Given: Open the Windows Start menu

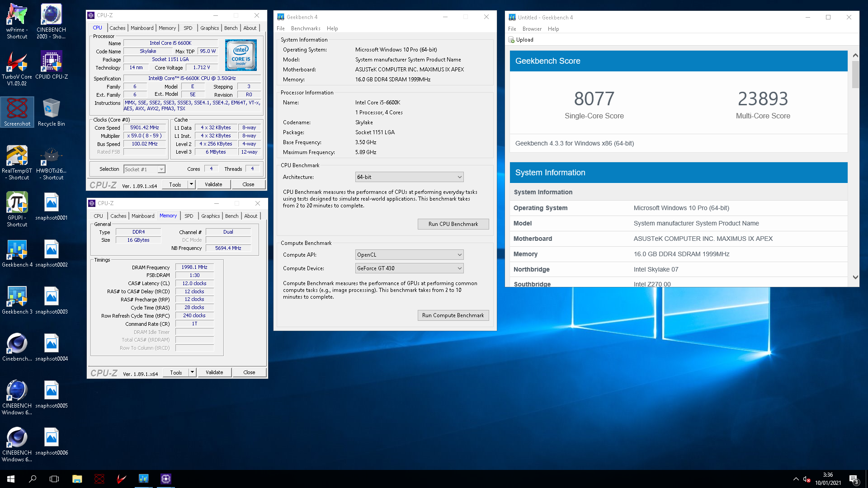Looking at the screenshot, I should (x=11, y=479).
